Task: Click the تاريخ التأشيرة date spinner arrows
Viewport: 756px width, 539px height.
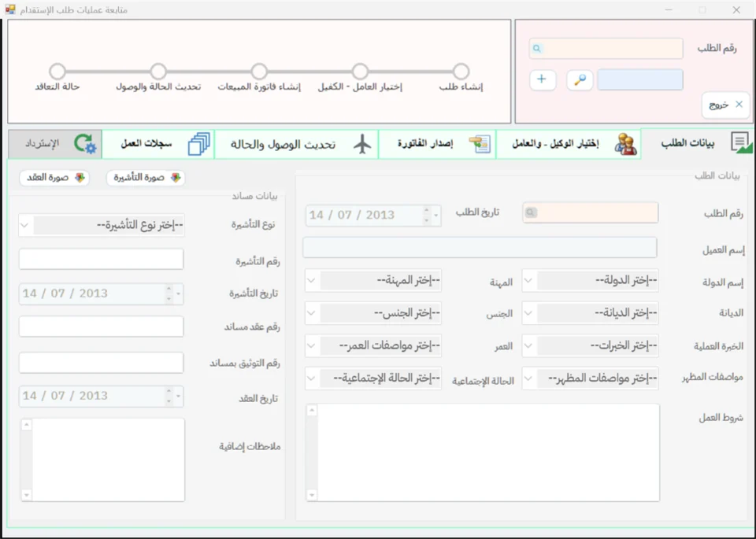Action: [x=169, y=293]
